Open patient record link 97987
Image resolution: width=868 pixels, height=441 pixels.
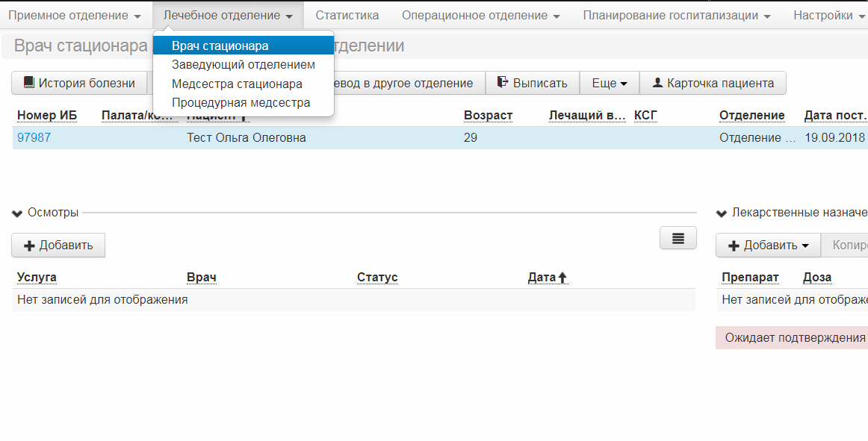[34, 138]
